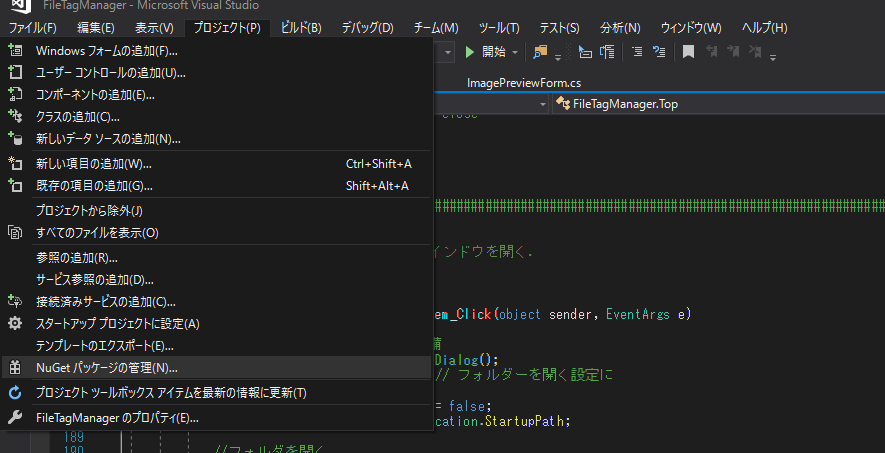Open FileTagManager のプロパティ(E)...

[217, 418]
